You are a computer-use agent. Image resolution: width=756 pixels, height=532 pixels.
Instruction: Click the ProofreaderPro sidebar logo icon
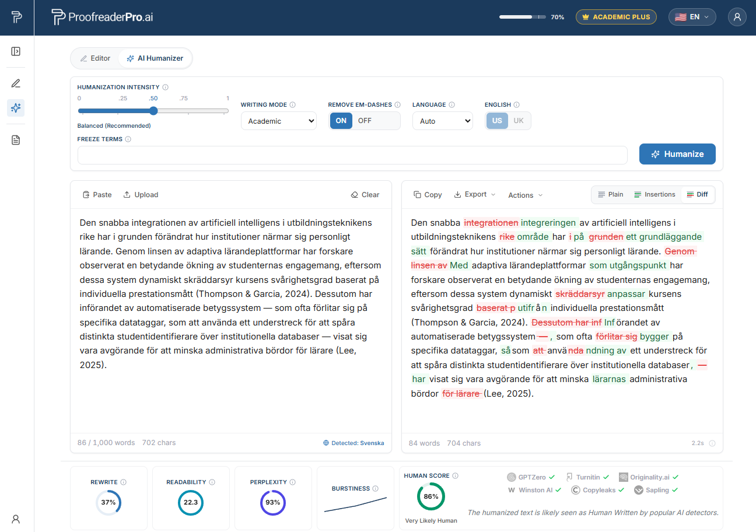[17, 17]
